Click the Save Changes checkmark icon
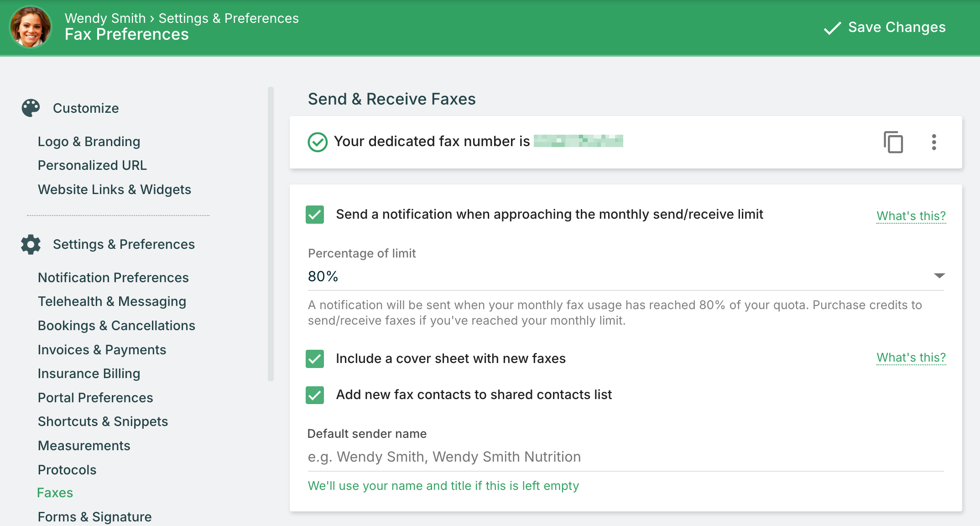Screen dimensions: 980x526 (832, 28)
